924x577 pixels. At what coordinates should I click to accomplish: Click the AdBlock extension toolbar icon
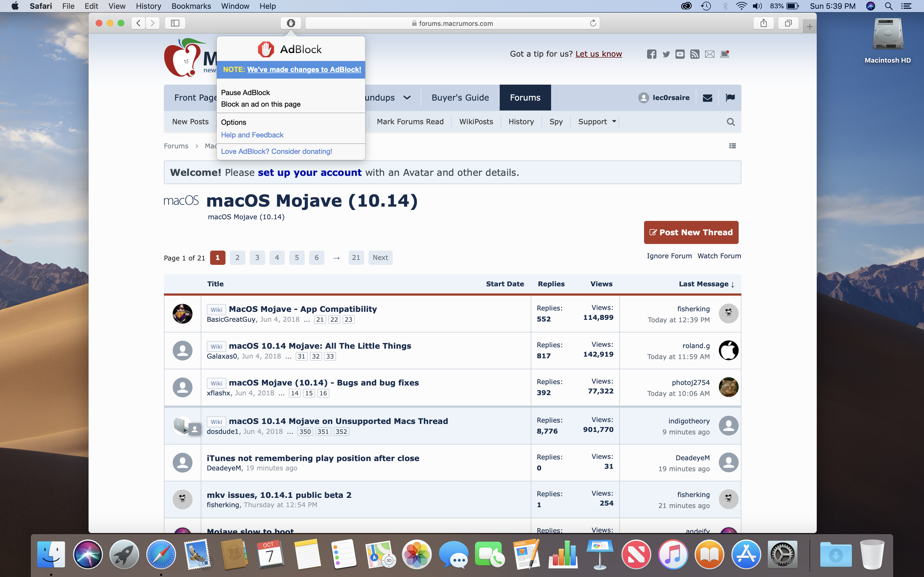click(x=291, y=23)
